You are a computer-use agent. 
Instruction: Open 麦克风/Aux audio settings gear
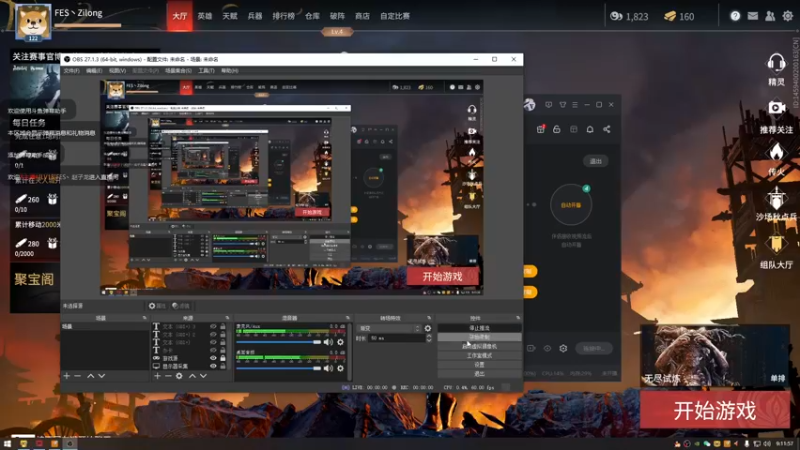(x=340, y=342)
